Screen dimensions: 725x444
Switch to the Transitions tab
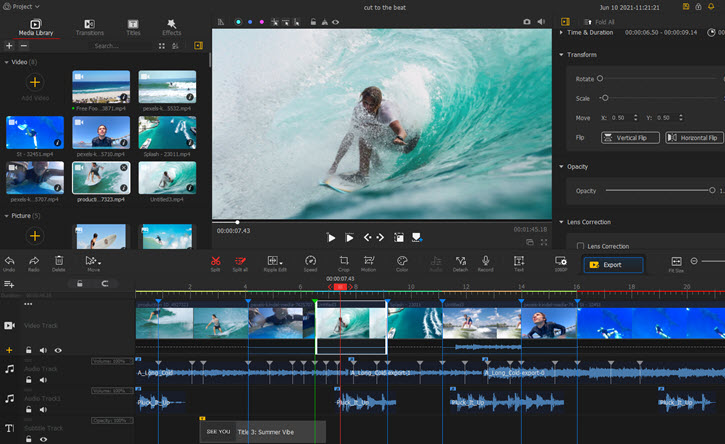tap(89, 27)
